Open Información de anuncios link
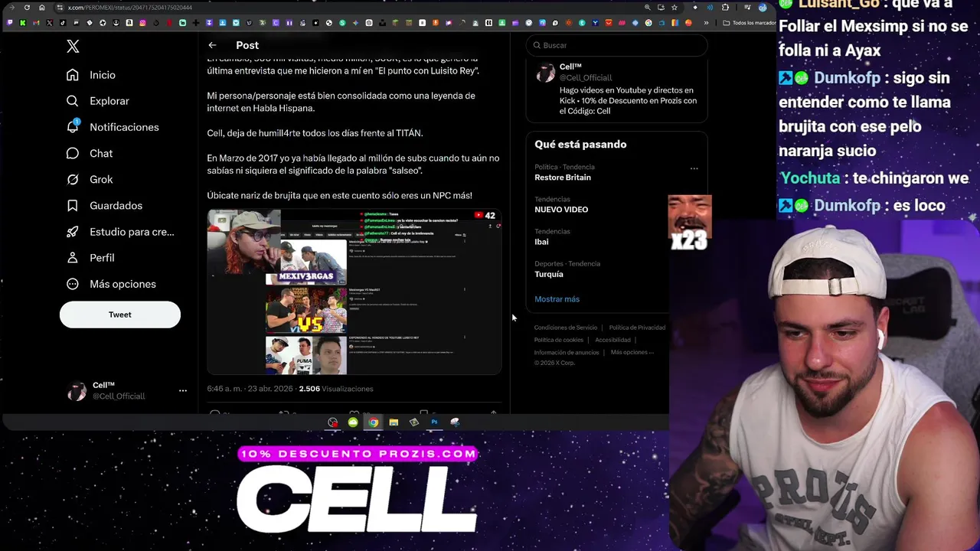This screenshot has height=551, width=980. [x=567, y=353]
